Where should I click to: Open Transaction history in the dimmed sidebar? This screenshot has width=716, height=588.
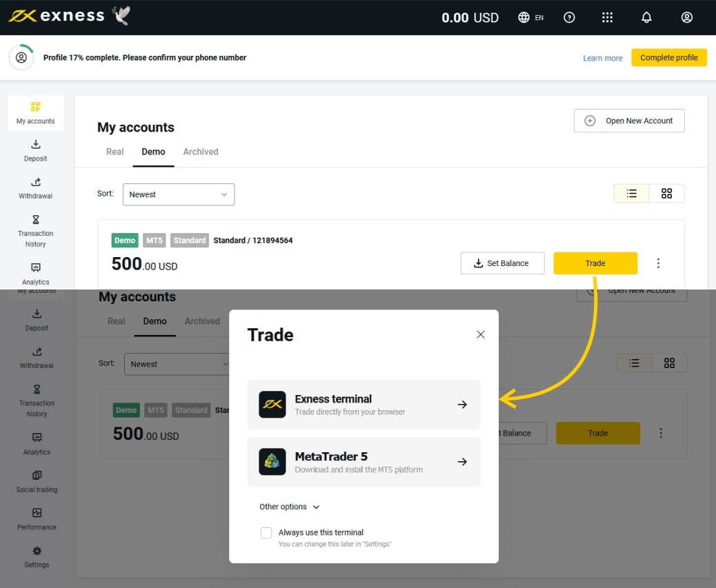point(37,401)
